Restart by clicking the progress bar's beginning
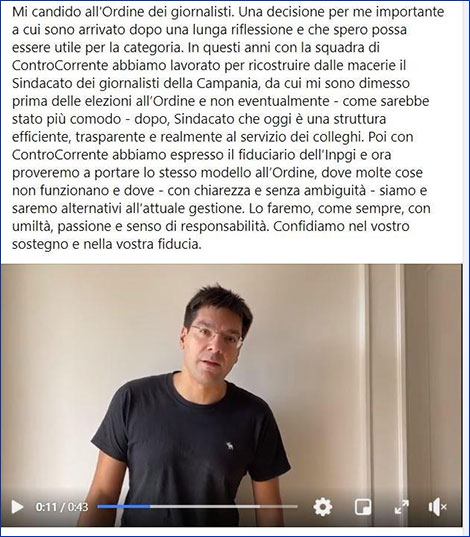The image size is (470, 537). point(99,506)
